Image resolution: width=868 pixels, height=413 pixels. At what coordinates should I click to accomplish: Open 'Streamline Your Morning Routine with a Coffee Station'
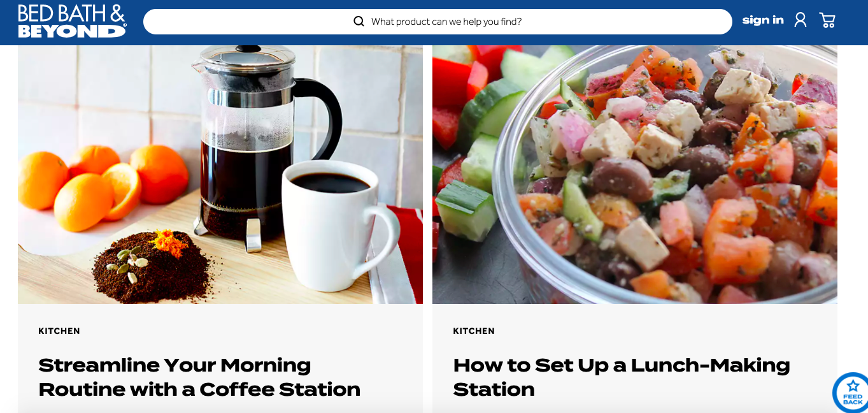click(199, 377)
